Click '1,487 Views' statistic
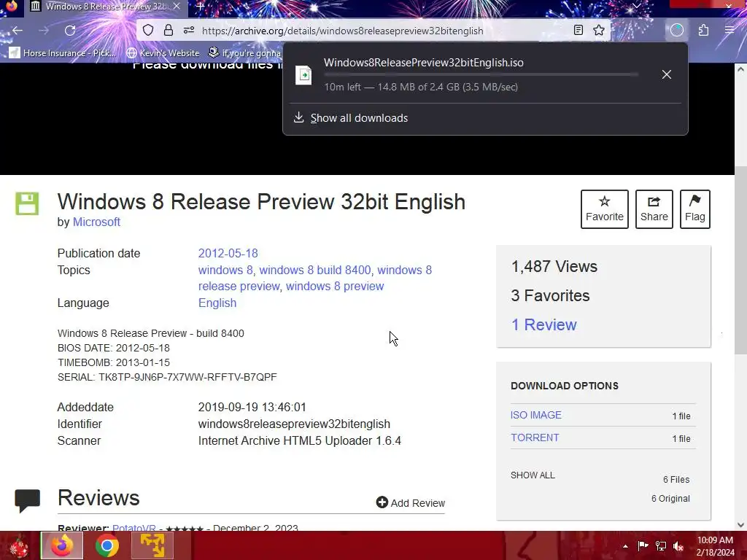Viewport: 747px width, 560px height. click(x=554, y=267)
